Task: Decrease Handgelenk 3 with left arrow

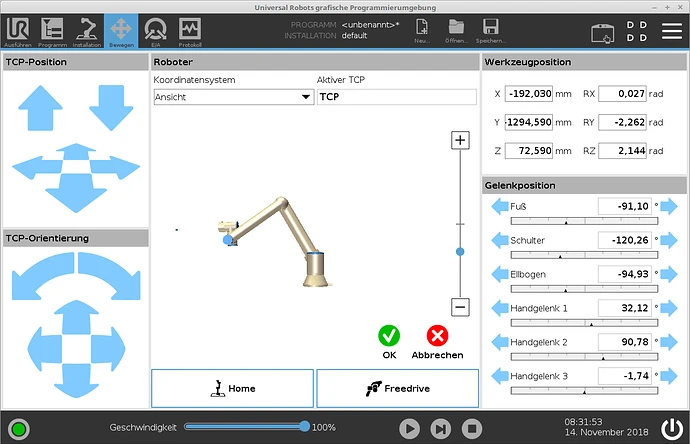Action: 500,376
